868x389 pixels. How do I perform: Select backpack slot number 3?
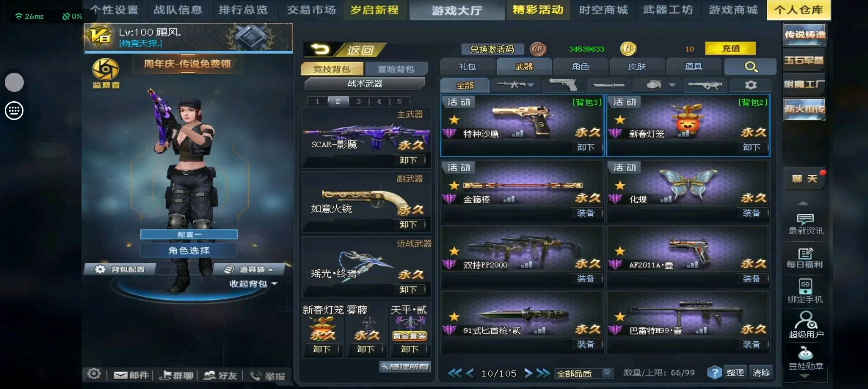(359, 101)
